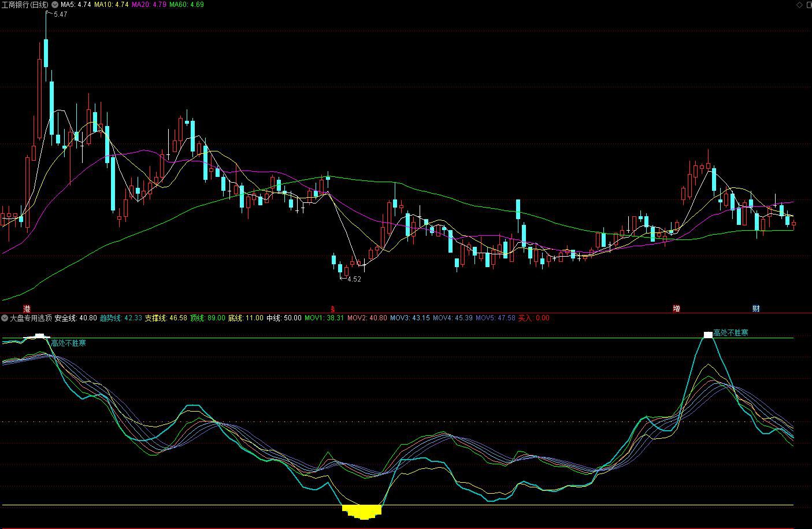
Task: Select the MA5: 4.74 legend label
Action: [76, 4]
